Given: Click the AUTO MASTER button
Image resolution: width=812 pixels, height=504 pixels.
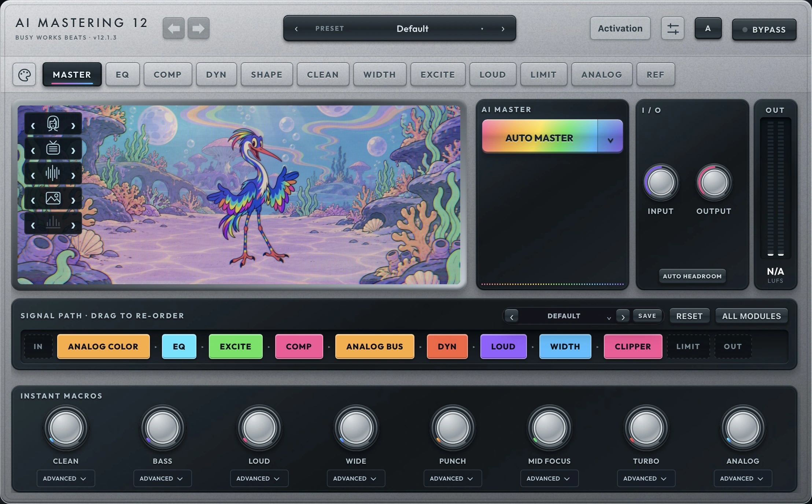Looking at the screenshot, I should click(x=539, y=136).
